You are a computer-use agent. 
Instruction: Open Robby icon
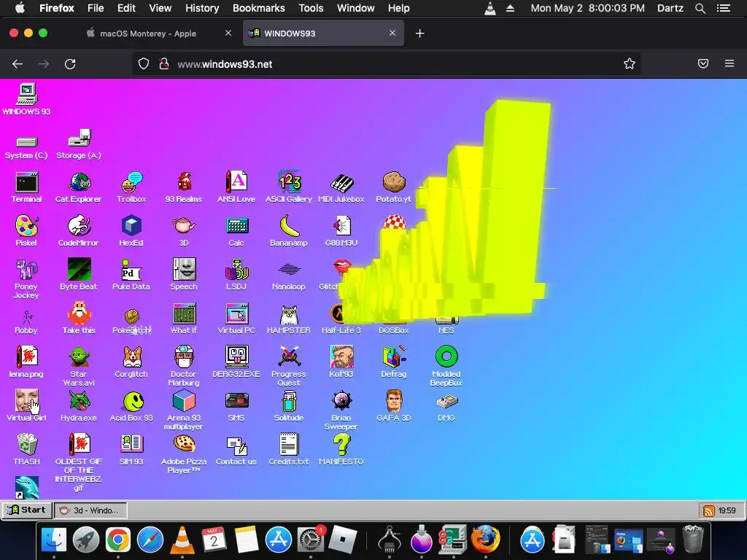coord(27,322)
